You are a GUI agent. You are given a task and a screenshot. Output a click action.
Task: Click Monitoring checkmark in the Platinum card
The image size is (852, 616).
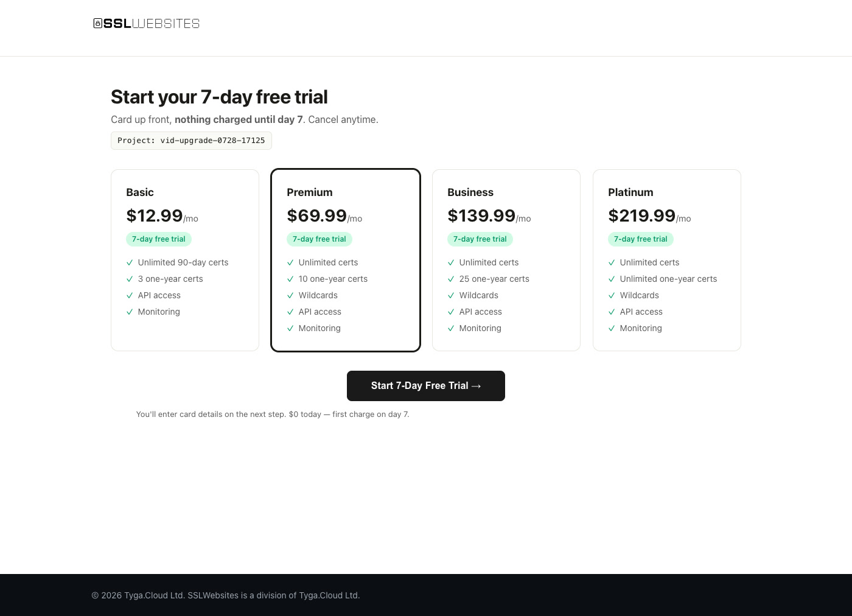coord(612,329)
